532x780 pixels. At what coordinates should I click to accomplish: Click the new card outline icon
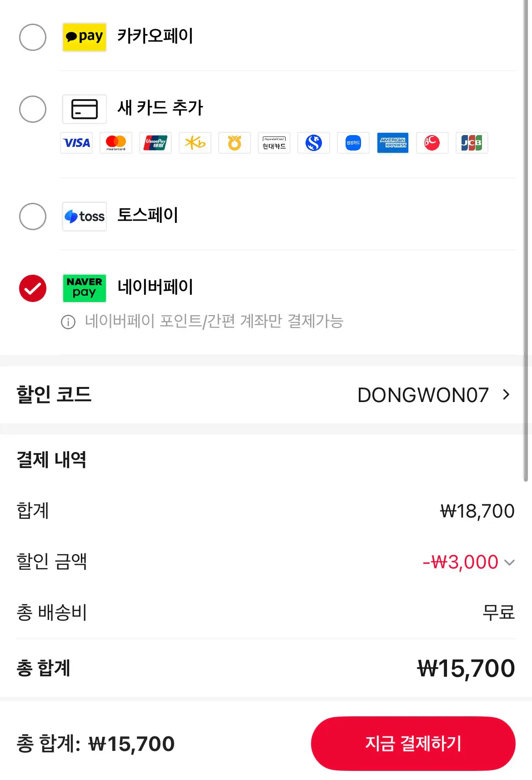click(x=85, y=109)
